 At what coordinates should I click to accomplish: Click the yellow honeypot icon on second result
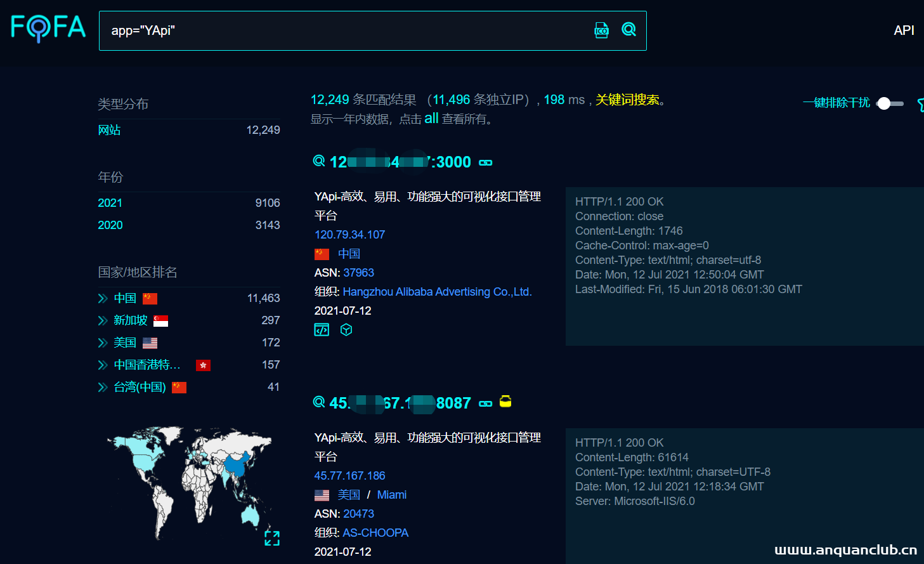coord(505,402)
